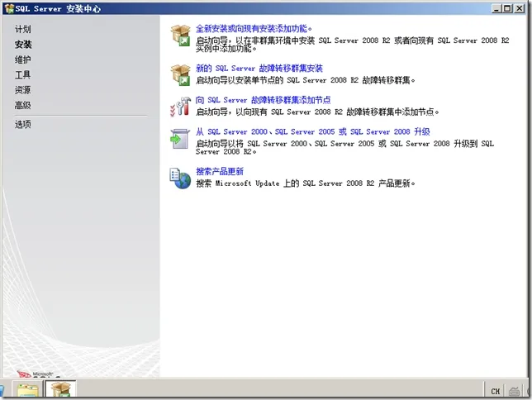Click the box icon beside 全新安装或向现有安装添加功能
The width and height of the screenshot is (532, 400).
180,36
